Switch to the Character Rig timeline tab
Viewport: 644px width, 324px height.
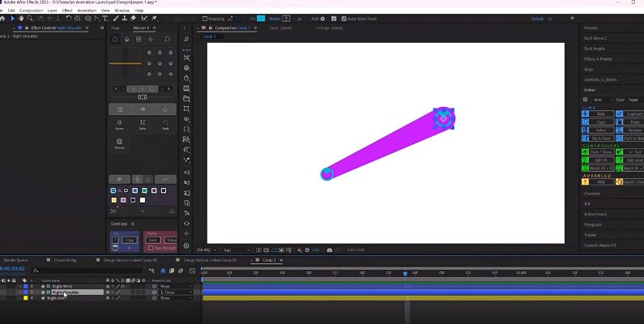coord(66,260)
